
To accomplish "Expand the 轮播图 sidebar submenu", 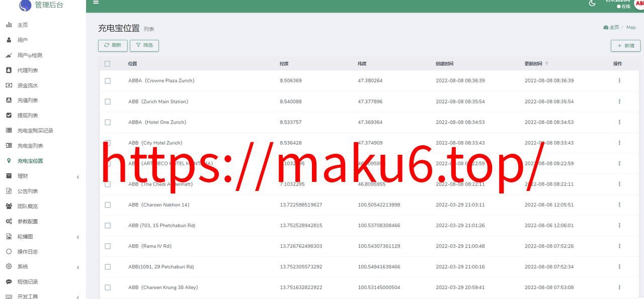I will pos(78,237).
